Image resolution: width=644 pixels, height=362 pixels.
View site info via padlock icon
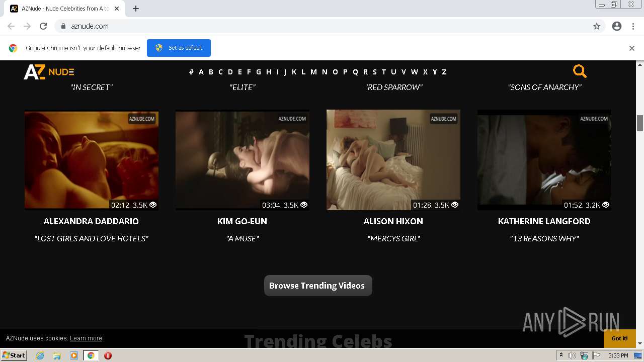[63, 26]
